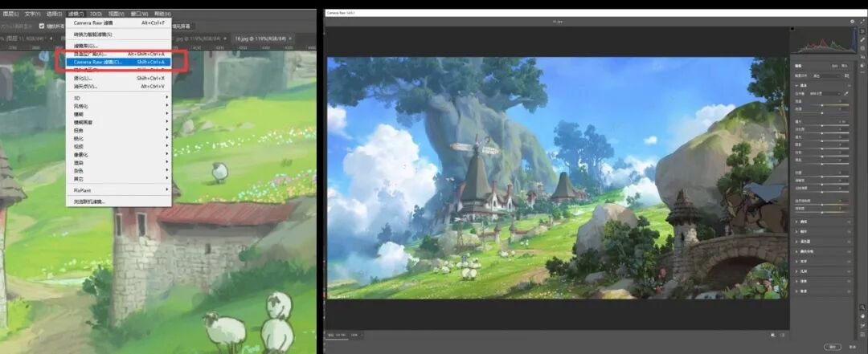This screenshot has width=868, height=354.
Task: Toggle visibility eye for 基本 panel
Action: click(x=850, y=86)
